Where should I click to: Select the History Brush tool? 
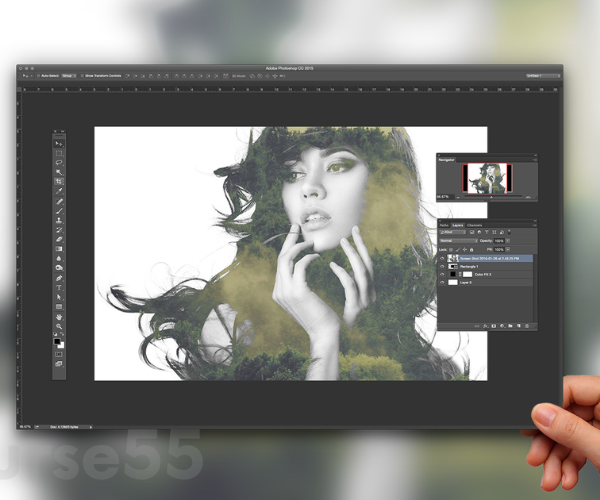(x=59, y=230)
